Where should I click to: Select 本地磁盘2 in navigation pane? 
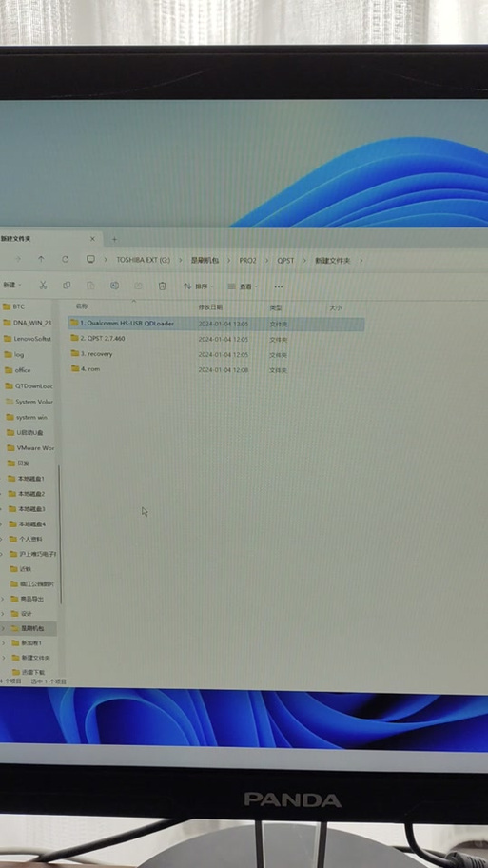coord(29,494)
